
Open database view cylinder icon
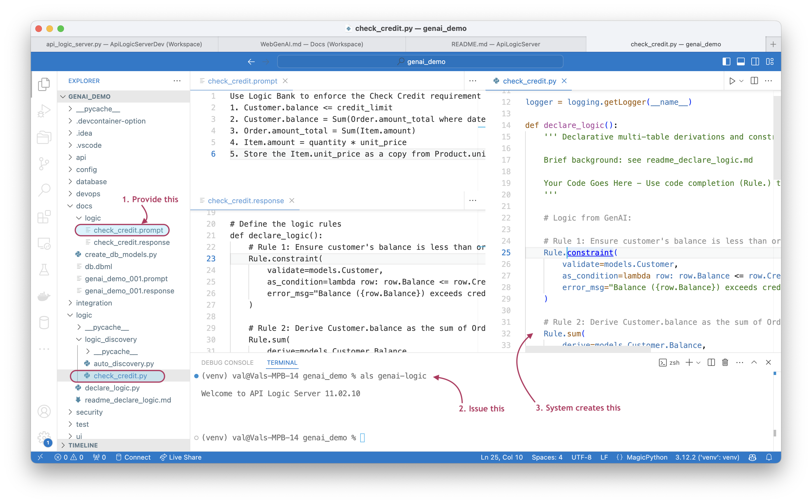(x=44, y=323)
